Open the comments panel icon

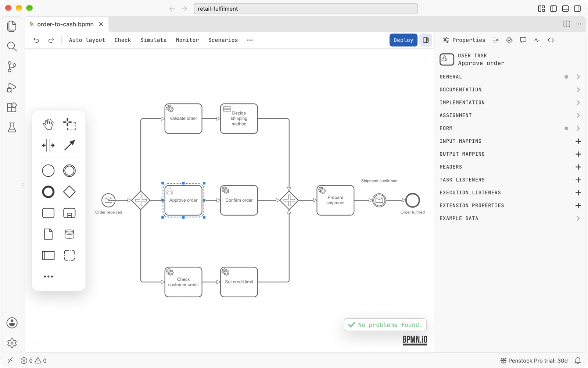click(x=523, y=40)
